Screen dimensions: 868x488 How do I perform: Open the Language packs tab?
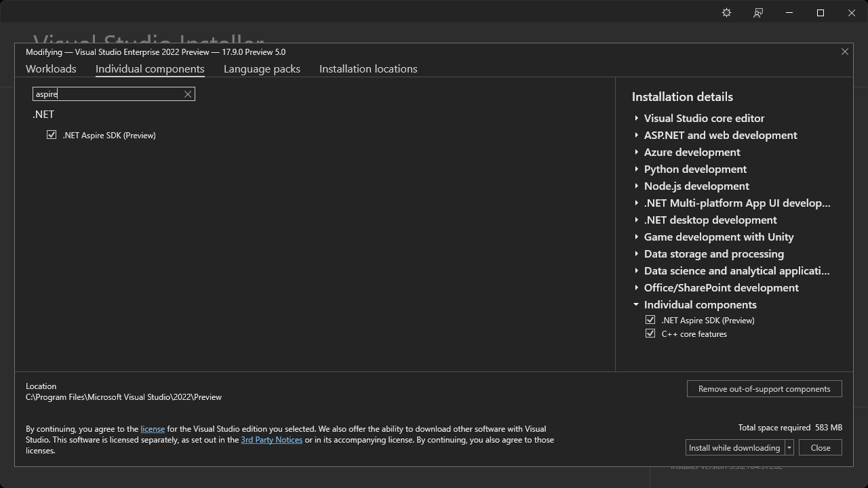coord(262,68)
